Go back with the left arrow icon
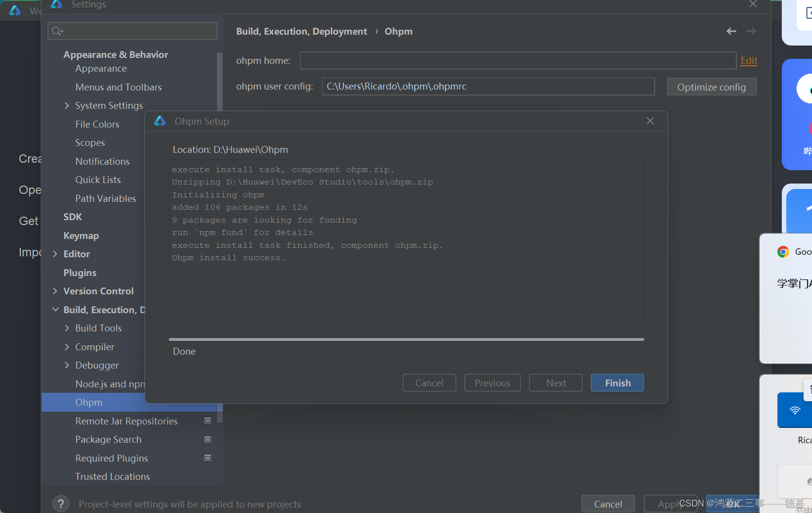The image size is (812, 513). click(731, 31)
